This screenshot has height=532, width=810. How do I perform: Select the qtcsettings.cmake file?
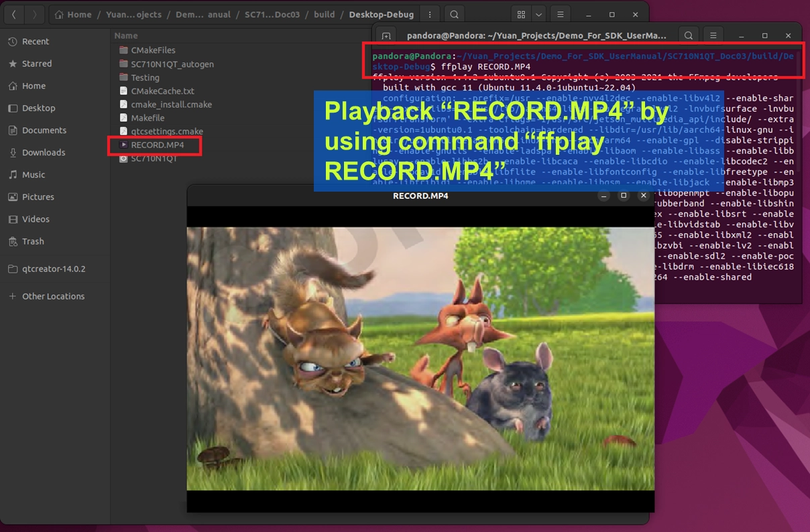(161, 131)
